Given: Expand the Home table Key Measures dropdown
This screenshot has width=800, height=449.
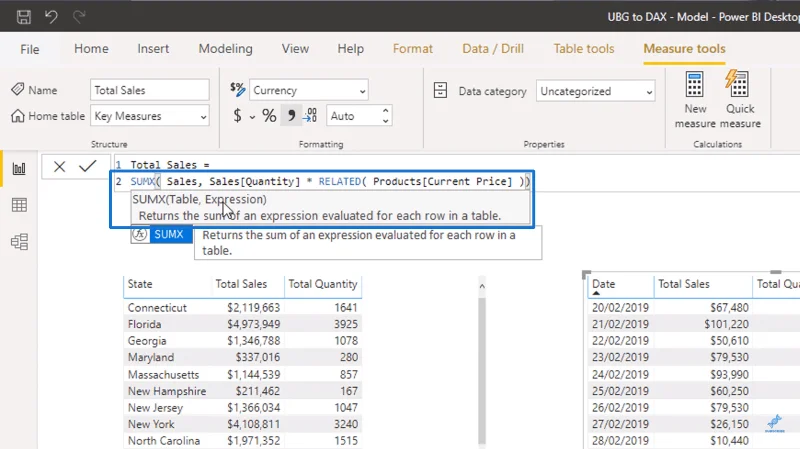Looking at the screenshot, I should click(x=150, y=116).
